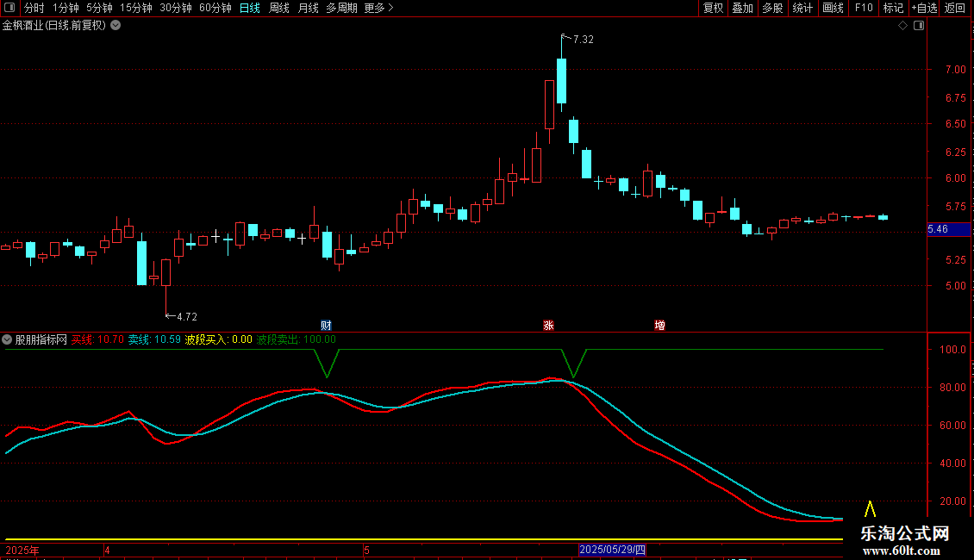Screen dimensions: 974x560
Task: Select the 5分钟 period
Action: click(99, 8)
